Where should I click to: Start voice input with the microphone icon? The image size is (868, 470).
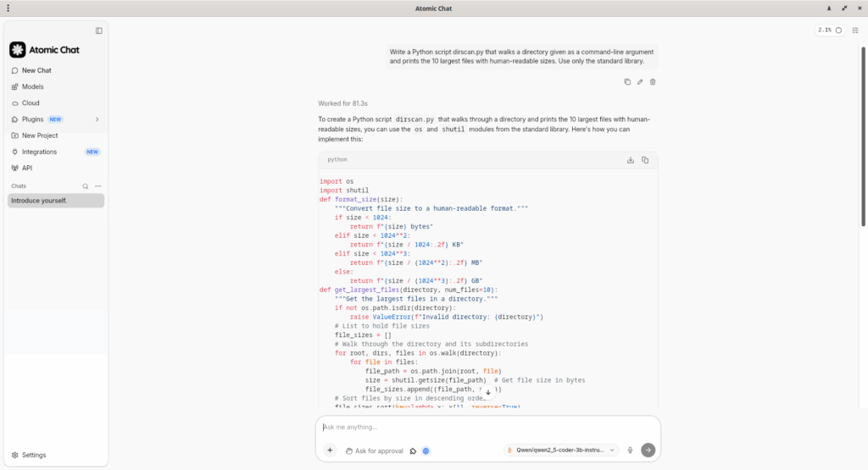coord(630,450)
